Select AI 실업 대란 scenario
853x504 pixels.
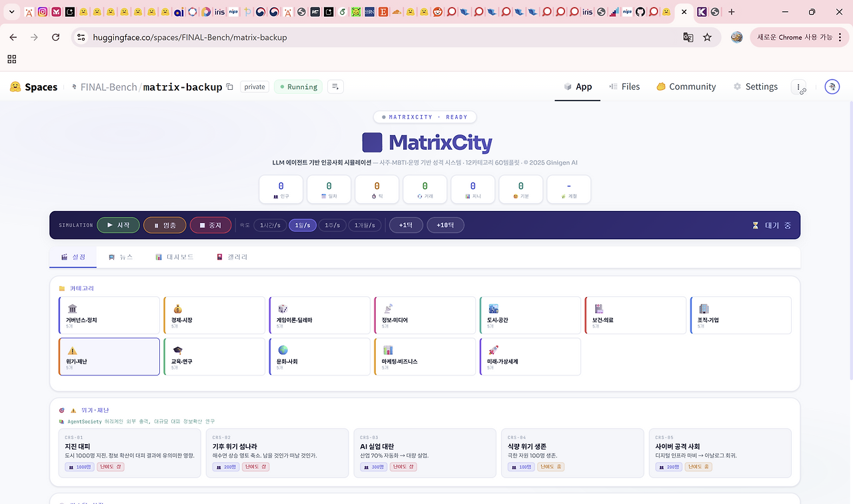425,453
